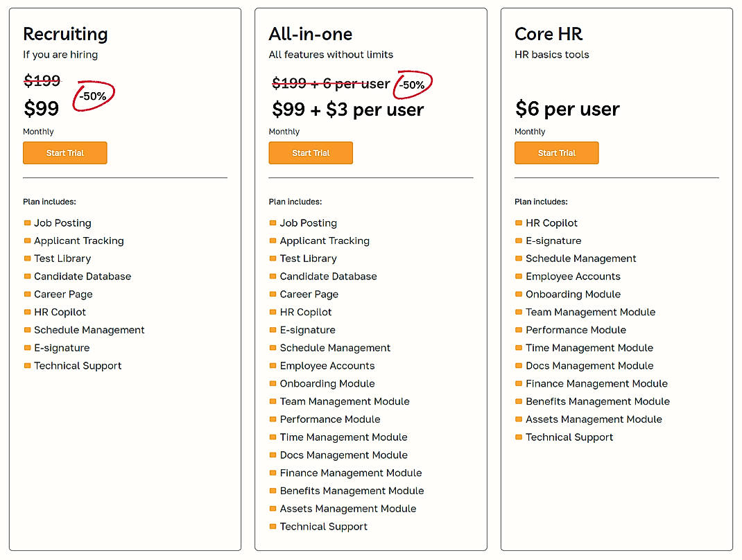Click the crossed-out $199 price in Recruiting plan

tap(42, 80)
